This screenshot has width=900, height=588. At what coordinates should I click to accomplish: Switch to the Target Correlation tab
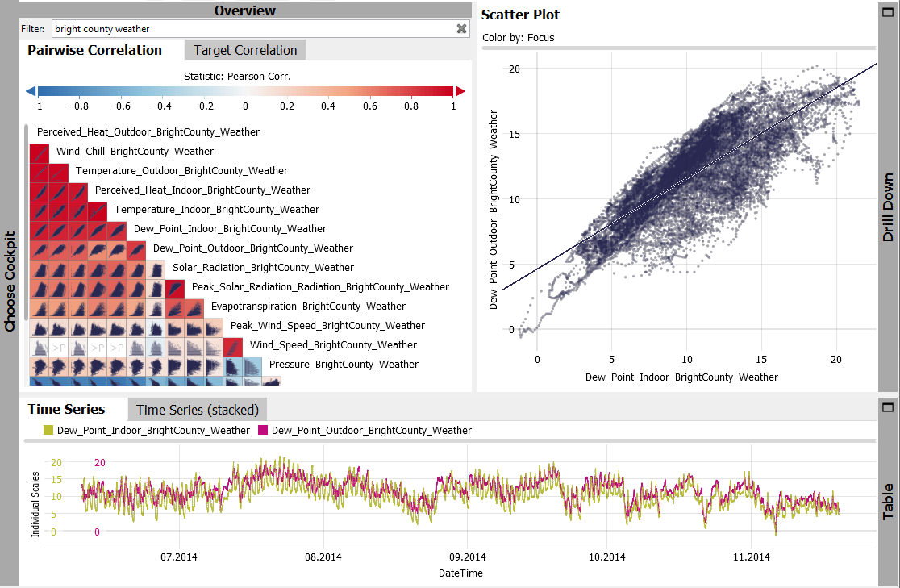pyautogui.click(x=245, y=50)
